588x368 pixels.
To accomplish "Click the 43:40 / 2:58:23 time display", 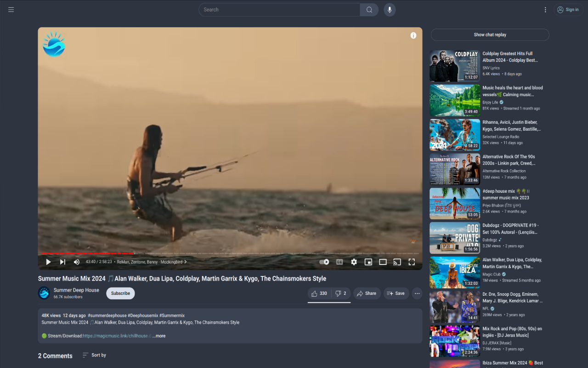I will [99, 262].
